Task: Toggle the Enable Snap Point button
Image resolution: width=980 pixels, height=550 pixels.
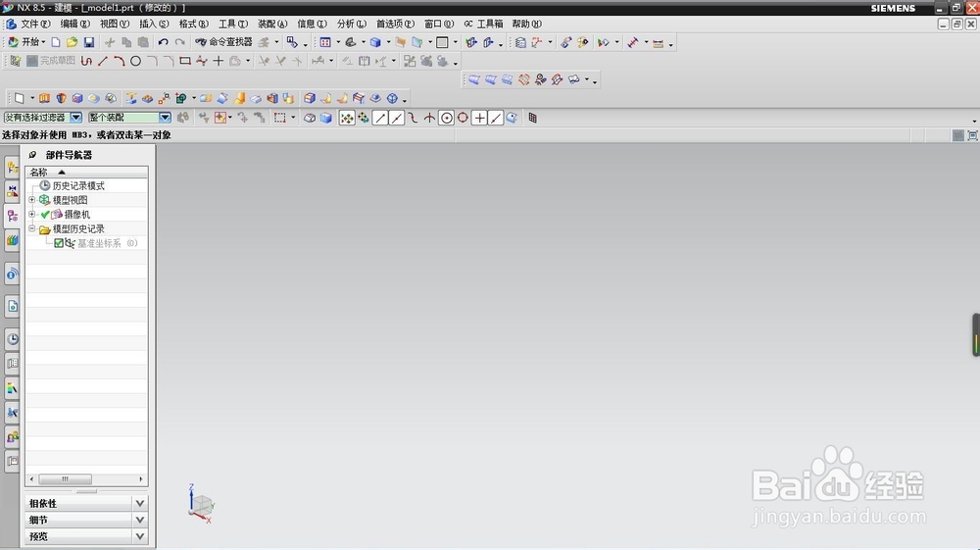Action: 347,118
